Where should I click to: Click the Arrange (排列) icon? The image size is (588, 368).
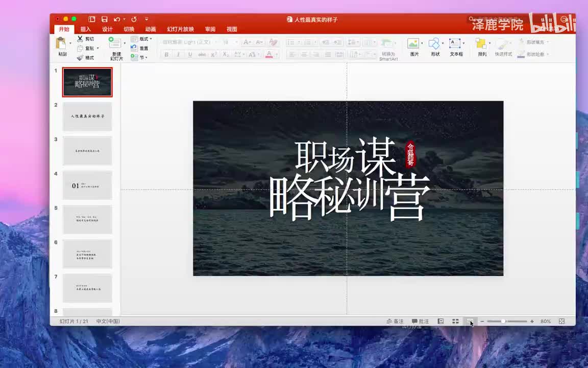(x=481, y=43)
